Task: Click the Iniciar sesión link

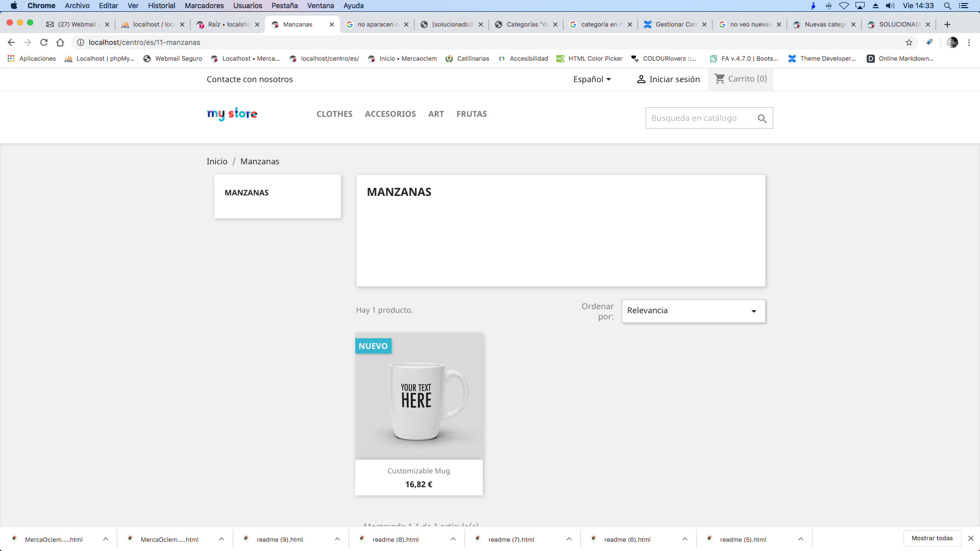Action: pyautogui.click(x=669, y=79)
